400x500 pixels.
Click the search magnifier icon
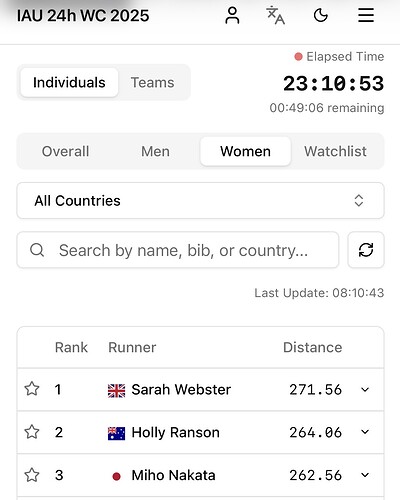[37, 250]
